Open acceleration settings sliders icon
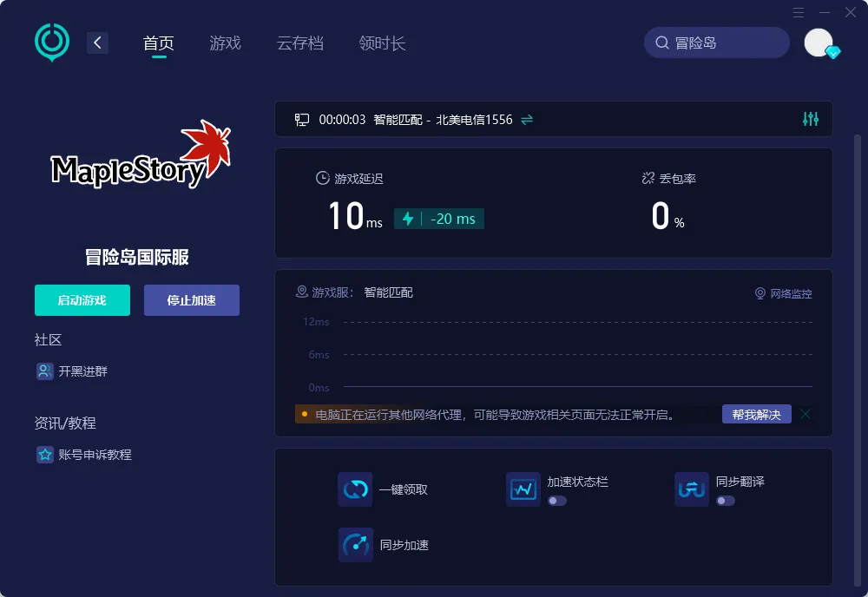Viewport: 868px width, 597px height. (811, 119)
